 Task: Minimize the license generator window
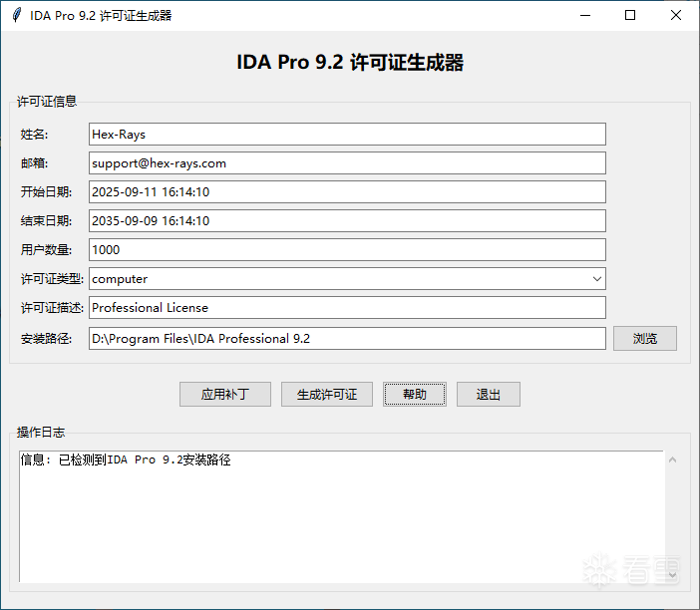[x=582, y=15]
